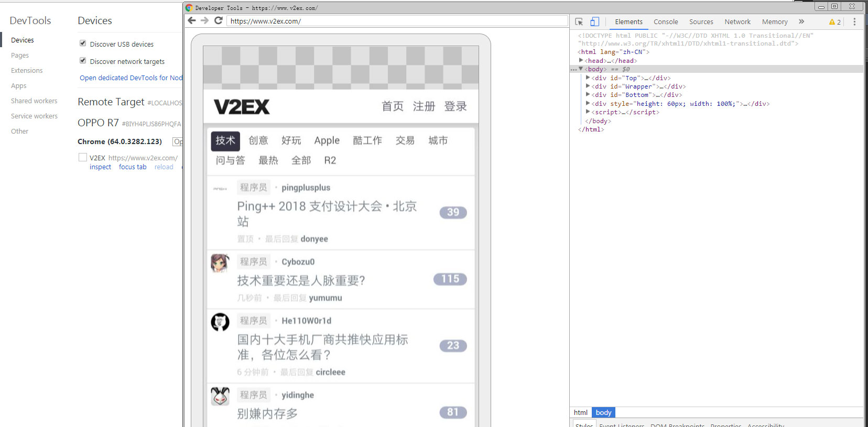Switch to the Elements tab
Image resolution: width=868 pixels, height=427 pixels.
[628, 22]
